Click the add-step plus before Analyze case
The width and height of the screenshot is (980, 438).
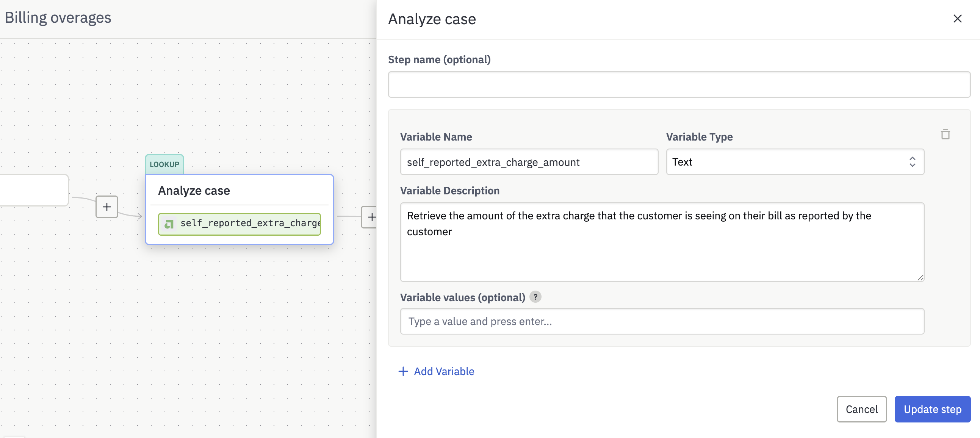(107, 207)
